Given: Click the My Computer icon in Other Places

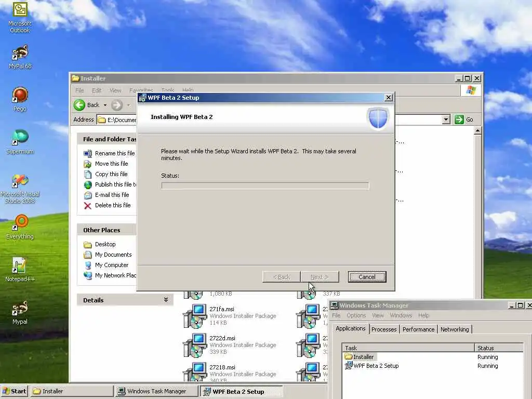Looking at the screenshot, I should [87, 265].
